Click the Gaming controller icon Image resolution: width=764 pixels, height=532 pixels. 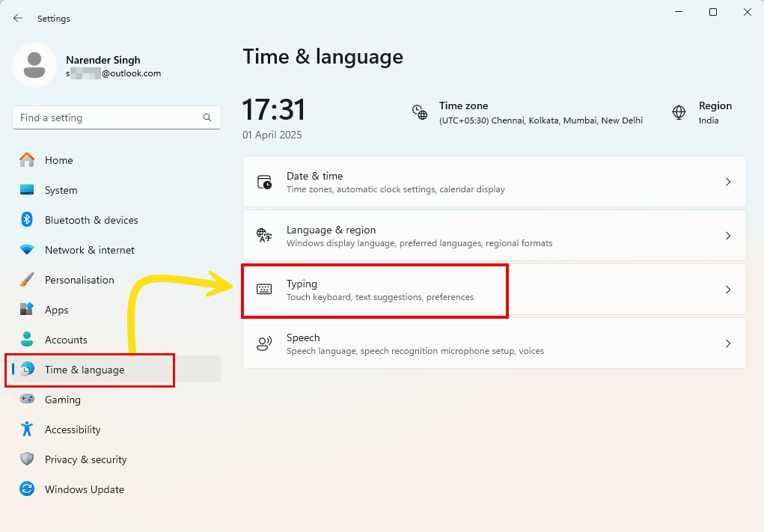pos(27,399)
